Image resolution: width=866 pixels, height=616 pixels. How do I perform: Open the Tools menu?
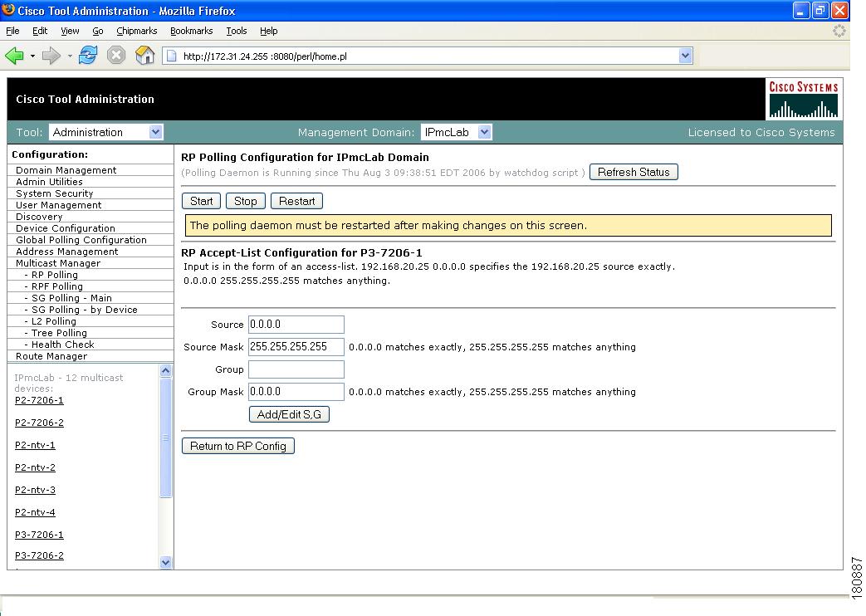(237, 31)
